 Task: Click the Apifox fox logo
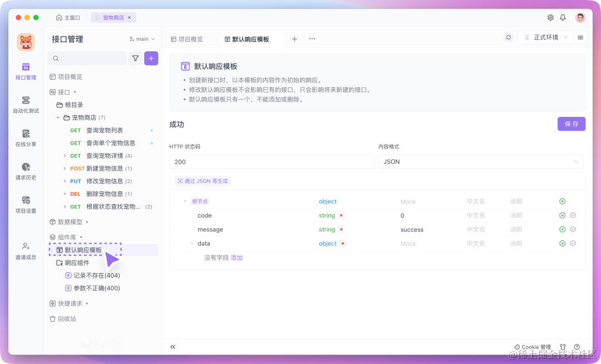coord(26,42)
